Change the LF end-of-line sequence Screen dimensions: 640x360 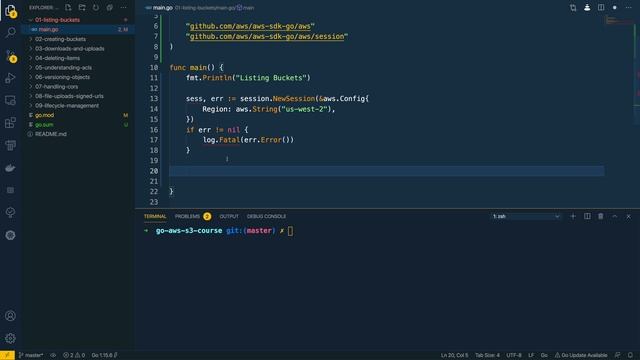(x=531, y=355)
